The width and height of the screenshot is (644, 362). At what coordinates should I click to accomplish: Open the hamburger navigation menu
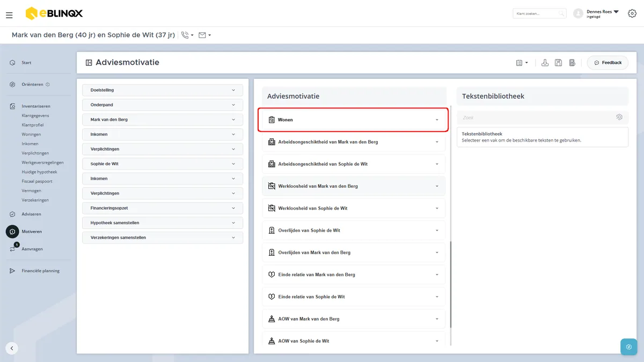(9, 15)
